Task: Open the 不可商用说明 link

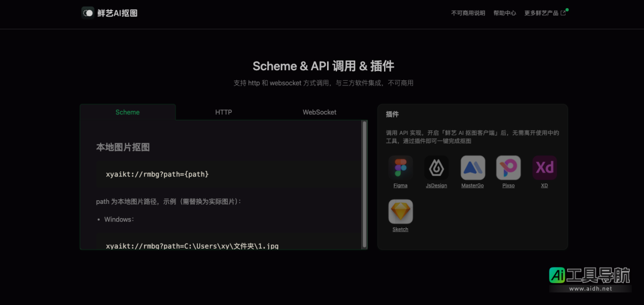Action: [x=467, y=13]
